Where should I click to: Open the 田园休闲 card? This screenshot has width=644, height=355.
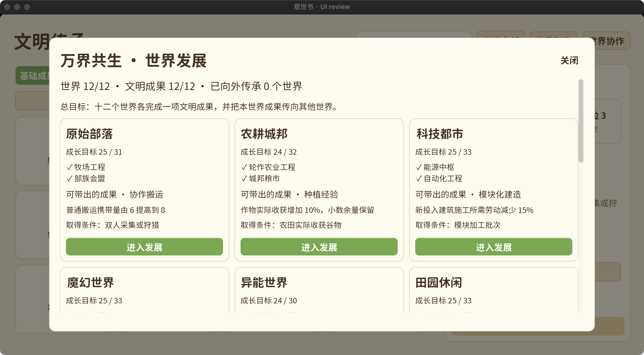[x=494, y=290]
